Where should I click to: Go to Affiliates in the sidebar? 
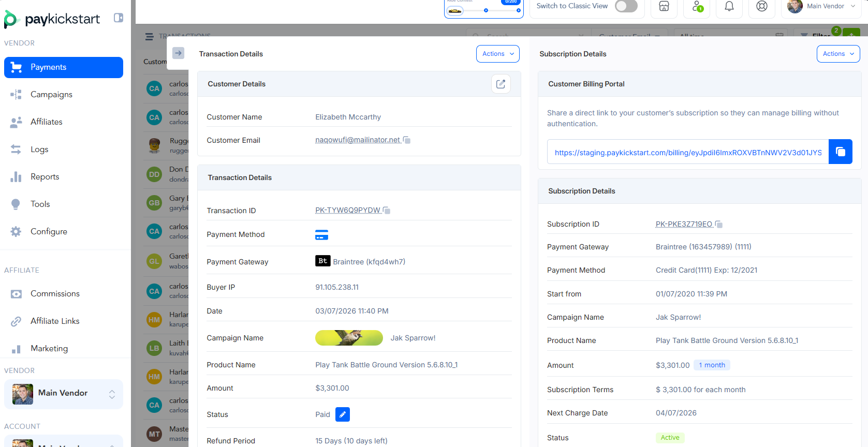click(x=64, y=122)
